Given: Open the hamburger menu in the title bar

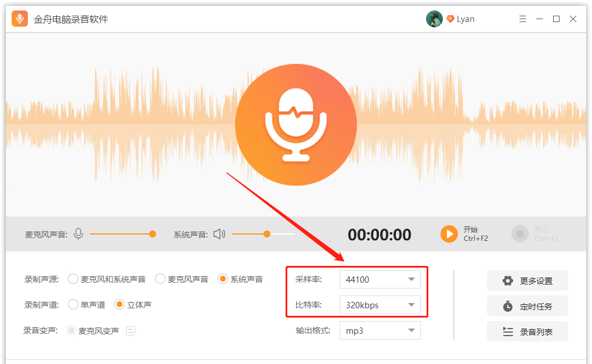Looking at the screenshot, I should coord(522,19).
